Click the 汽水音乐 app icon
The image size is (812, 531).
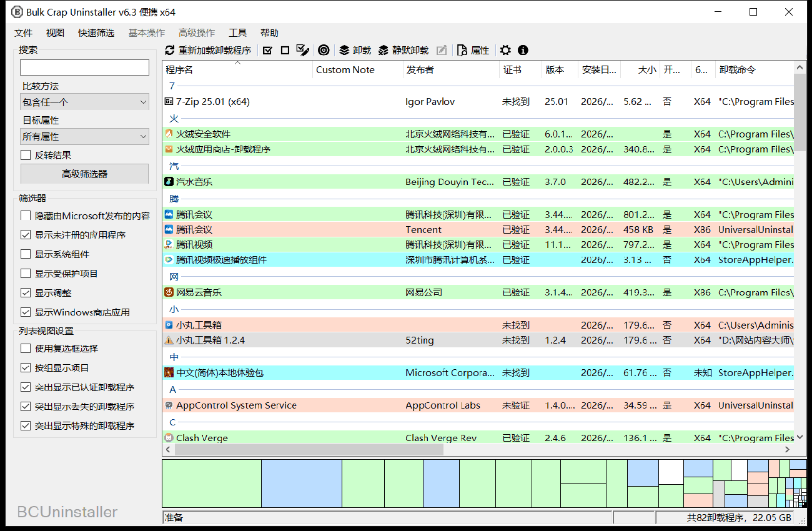(x=169, y=182)
